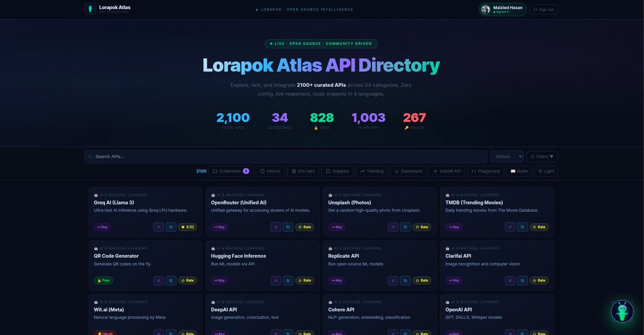The image size is (644, 335).
Task: Click the purple arrows icon on QR Code Generator card
Action: [159, 280]
